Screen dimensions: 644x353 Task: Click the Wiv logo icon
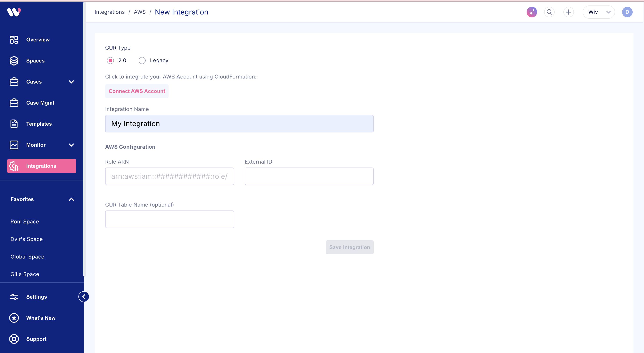tap(14, 12)
